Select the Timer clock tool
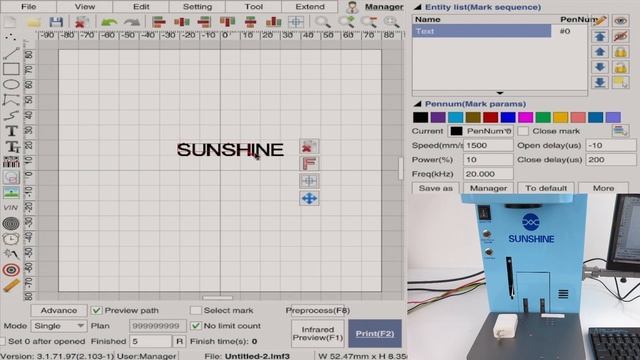This screenshot has width=640, height=360. (11, 239)
